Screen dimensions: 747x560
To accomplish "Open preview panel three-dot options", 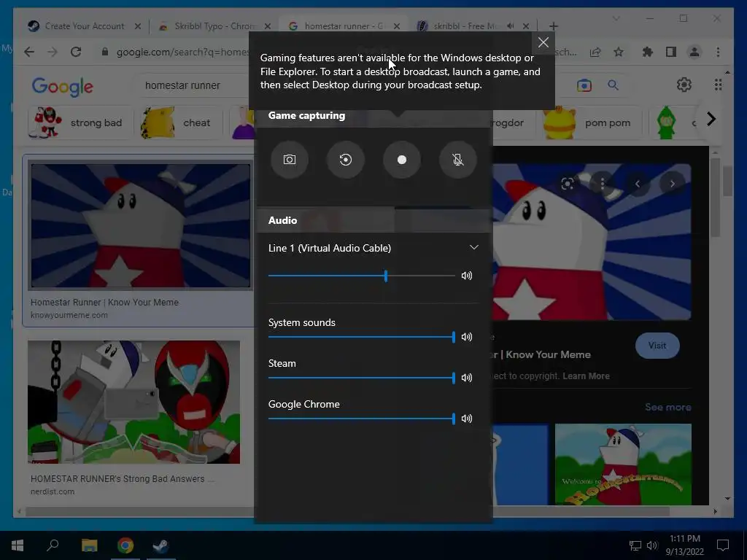I will 603,184.
